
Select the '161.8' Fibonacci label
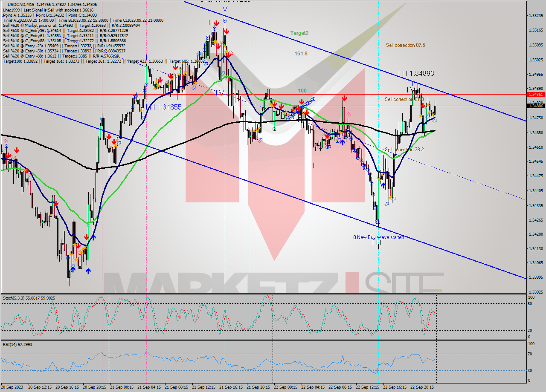click(x=301, y=54)
